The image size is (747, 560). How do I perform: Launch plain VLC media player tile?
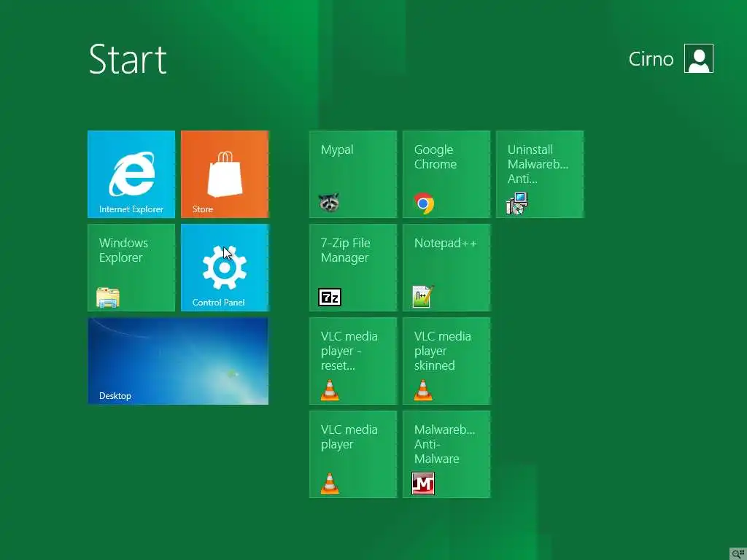tap(352, 454)
